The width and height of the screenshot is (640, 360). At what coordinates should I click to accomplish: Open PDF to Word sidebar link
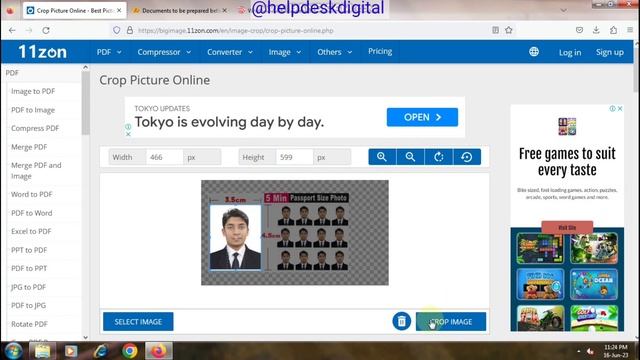(x=32, y=213)
